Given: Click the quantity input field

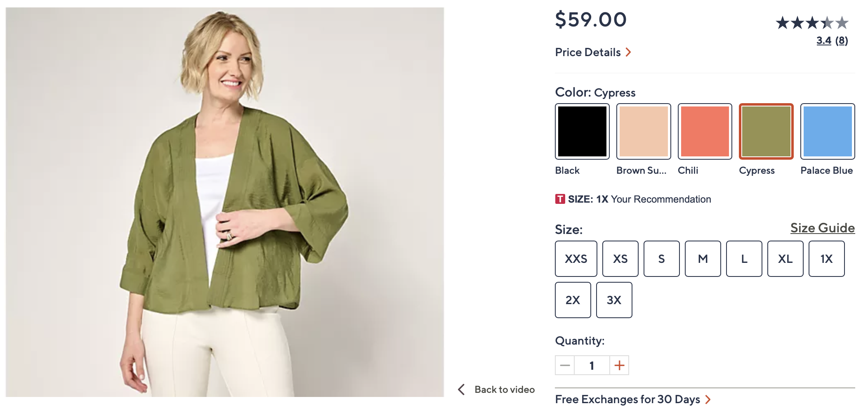Looking at the screenshot, I should (x=592, y=365).
